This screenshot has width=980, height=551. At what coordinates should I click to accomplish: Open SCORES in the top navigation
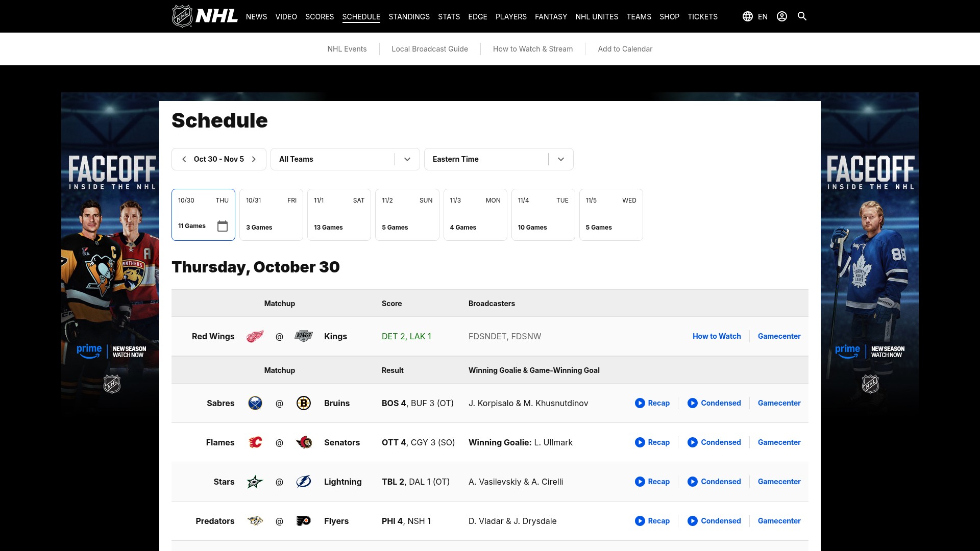coord(320,17)
